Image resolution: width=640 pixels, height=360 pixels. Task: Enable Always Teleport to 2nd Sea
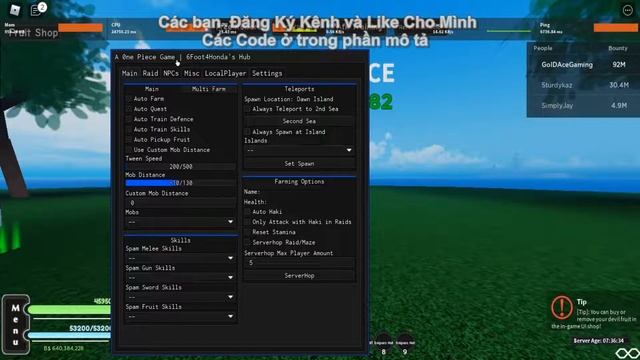coord(247,109)
